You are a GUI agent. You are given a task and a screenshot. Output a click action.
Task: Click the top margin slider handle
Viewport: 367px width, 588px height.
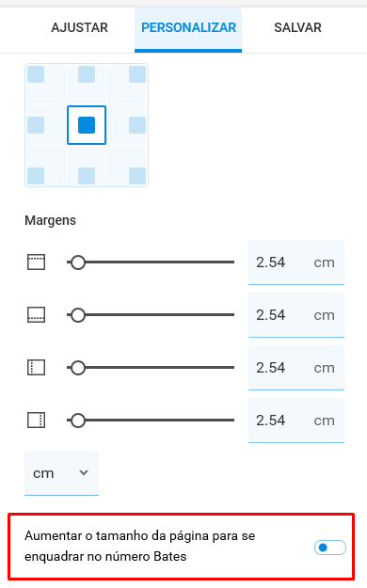pos(78,262)
